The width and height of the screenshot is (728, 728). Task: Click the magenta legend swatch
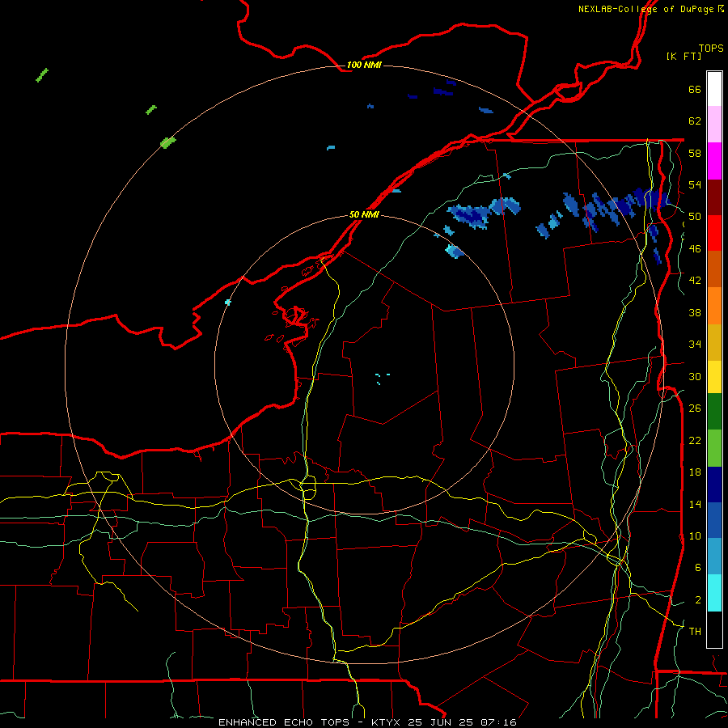[x=714, y=161]
